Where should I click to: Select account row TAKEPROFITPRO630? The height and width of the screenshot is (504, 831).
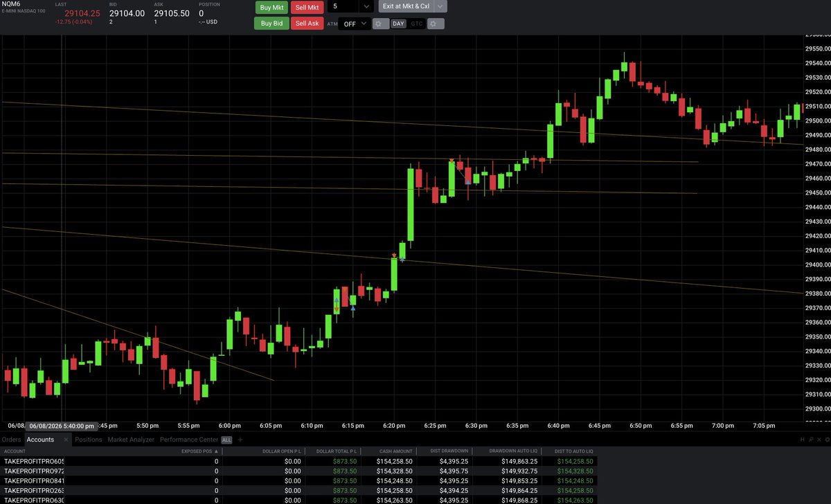(298, 500)
